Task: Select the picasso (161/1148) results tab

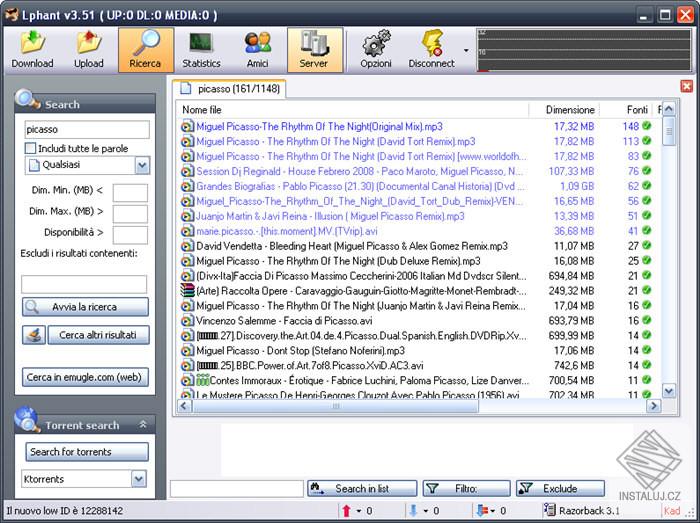Action: (x=229, y=89)
